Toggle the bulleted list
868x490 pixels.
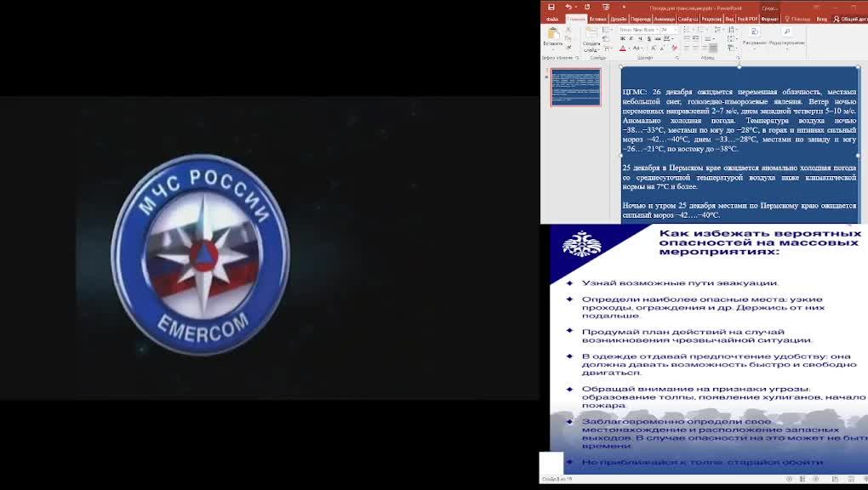tap(688, 29)
